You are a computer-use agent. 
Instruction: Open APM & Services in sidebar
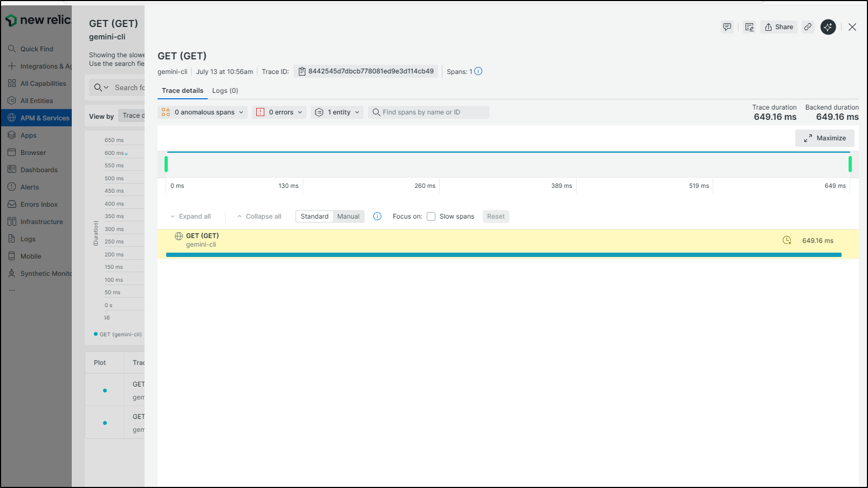(x=36, y=118)
